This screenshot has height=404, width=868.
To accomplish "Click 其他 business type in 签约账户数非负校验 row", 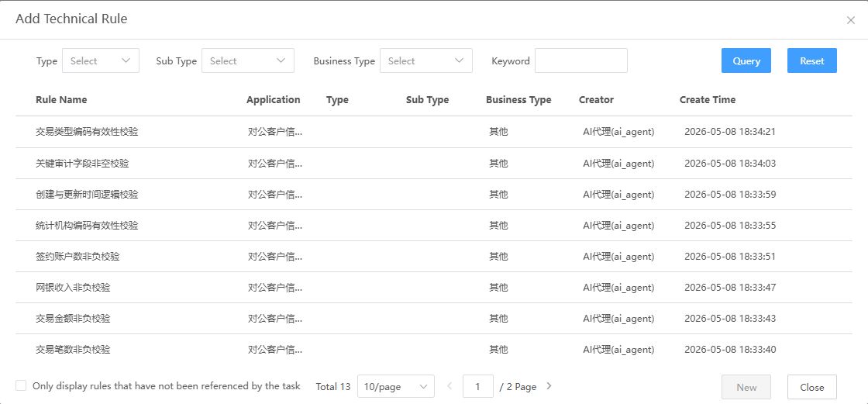I will click(498, 257).
